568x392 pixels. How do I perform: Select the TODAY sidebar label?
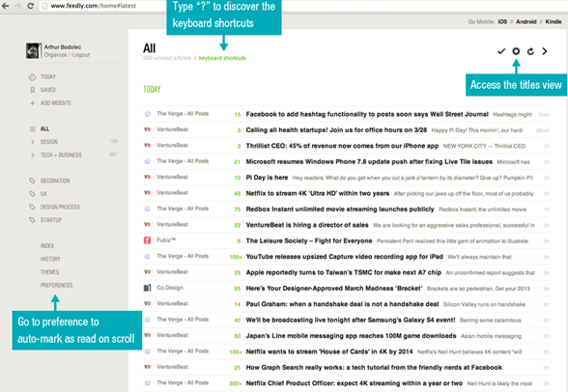click(48, 76)
